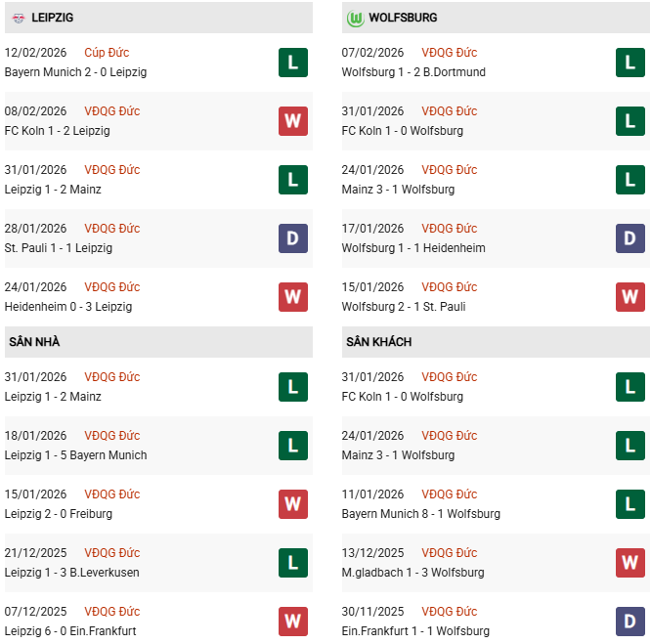This screenshot has height=644, width=651.
Task: Click W badge for Wolfsburg 2-1 St. Pauli
Action: tap(629, 297)
